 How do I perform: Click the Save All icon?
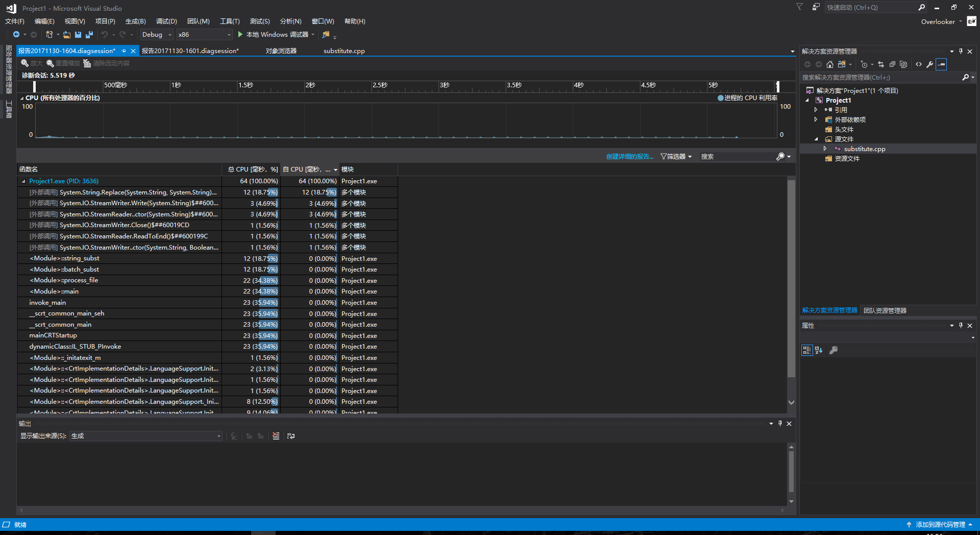pos(89,35)
